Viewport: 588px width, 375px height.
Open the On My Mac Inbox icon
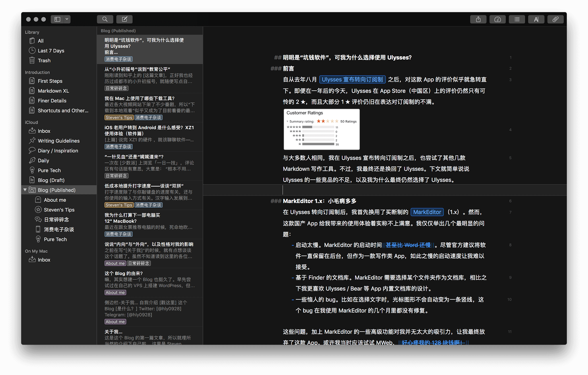pos(32,260)
